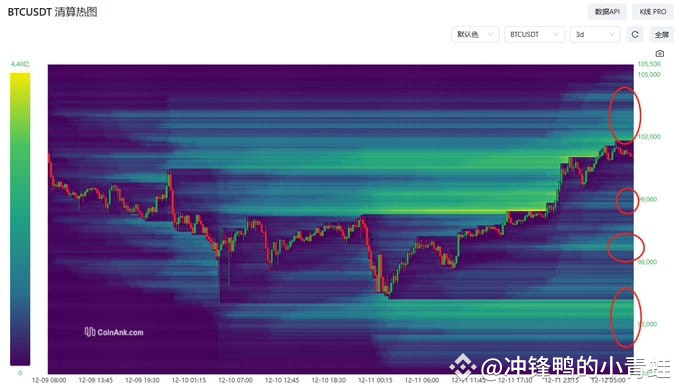Viewport: 679px width, 391px height.
Task: Expand the BTCUSDT symbol dropdown
Action: [x=534, y=35]
